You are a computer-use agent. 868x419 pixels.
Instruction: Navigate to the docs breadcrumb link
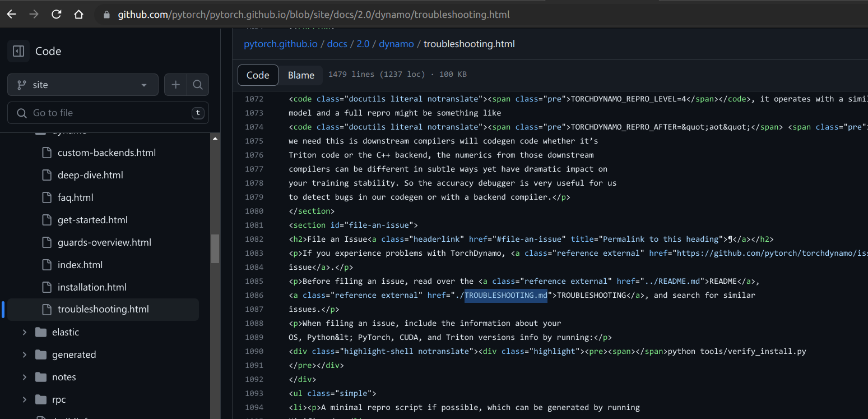tap(337, 43)
